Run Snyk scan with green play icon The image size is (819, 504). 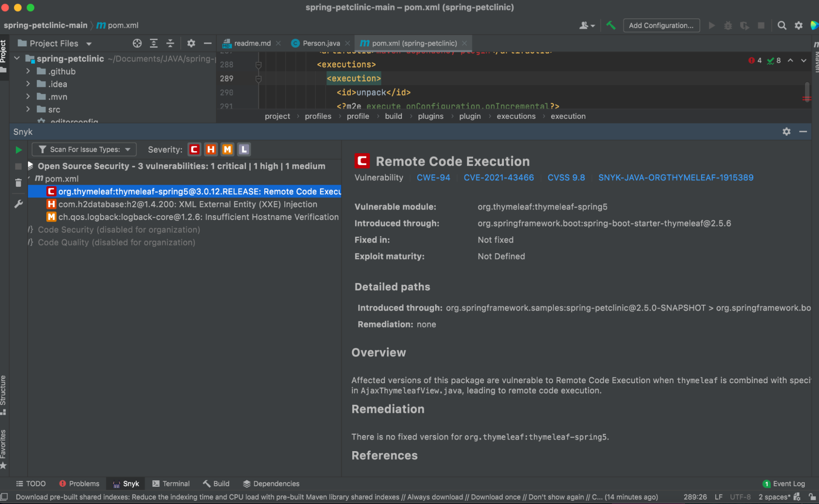coord(18,150)
